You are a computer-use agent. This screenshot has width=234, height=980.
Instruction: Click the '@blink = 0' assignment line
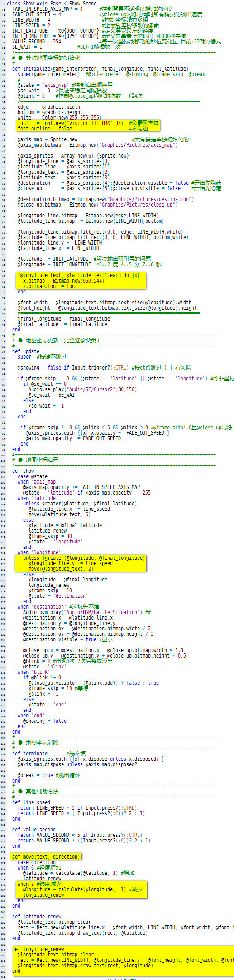[31, 96]
